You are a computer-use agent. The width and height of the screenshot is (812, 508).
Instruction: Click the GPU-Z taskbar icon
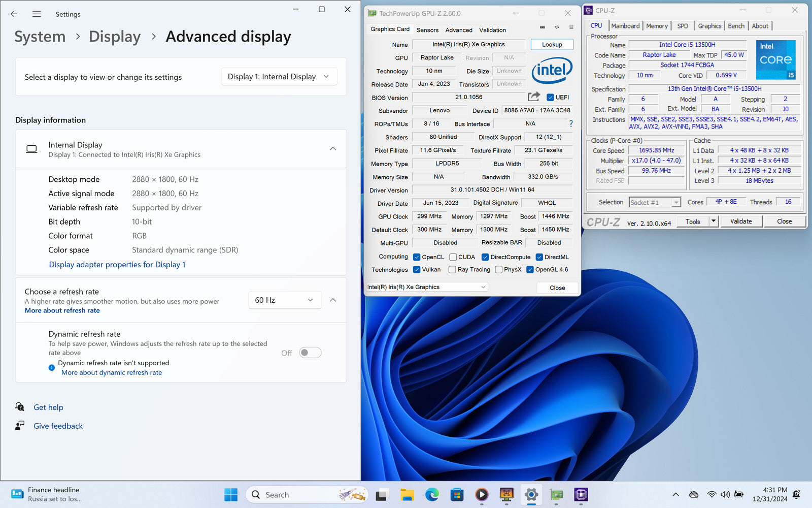point(556,494)
